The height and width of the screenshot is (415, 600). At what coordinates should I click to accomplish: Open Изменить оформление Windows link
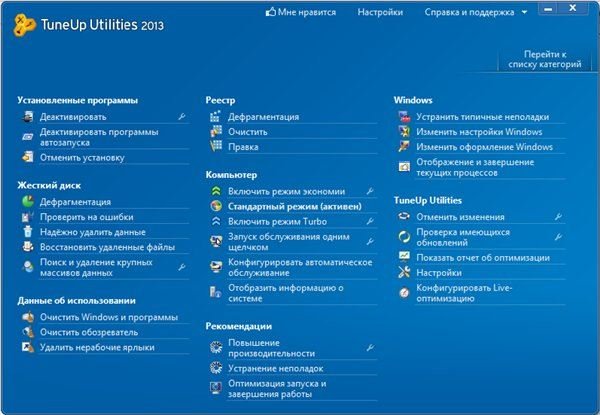point(484,146)
